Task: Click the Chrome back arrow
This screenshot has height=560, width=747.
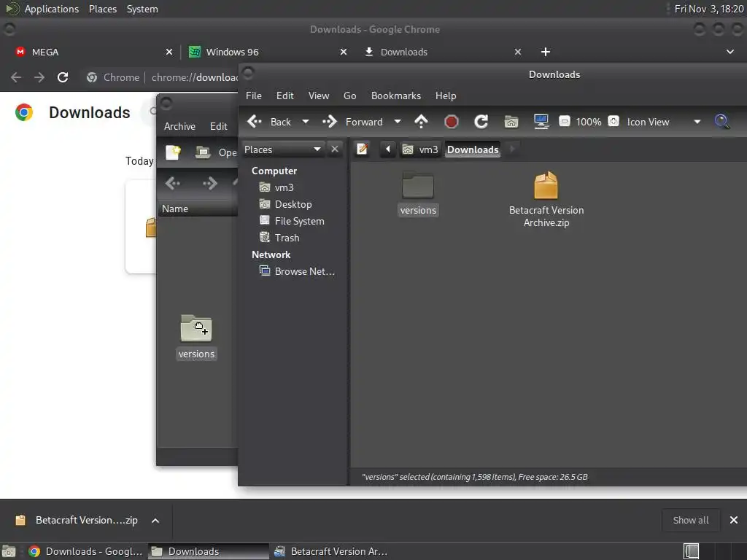Action: (x=16, y=77)
